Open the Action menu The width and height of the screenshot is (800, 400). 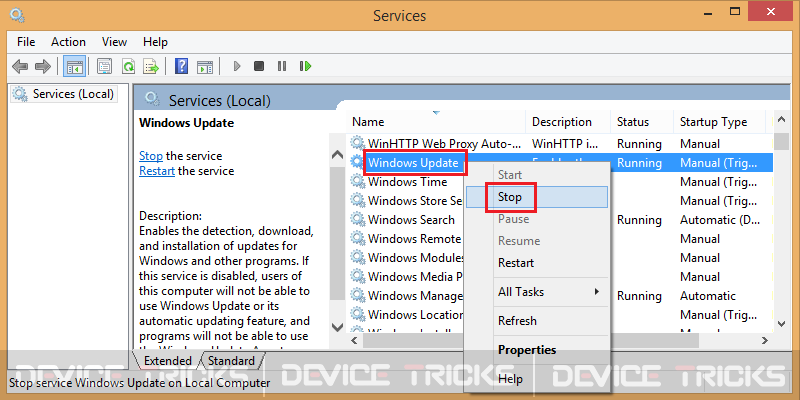coord(68,42)
